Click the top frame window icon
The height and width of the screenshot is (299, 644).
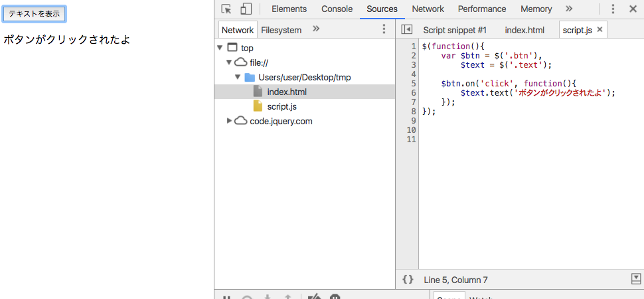[x=232, y=48]
